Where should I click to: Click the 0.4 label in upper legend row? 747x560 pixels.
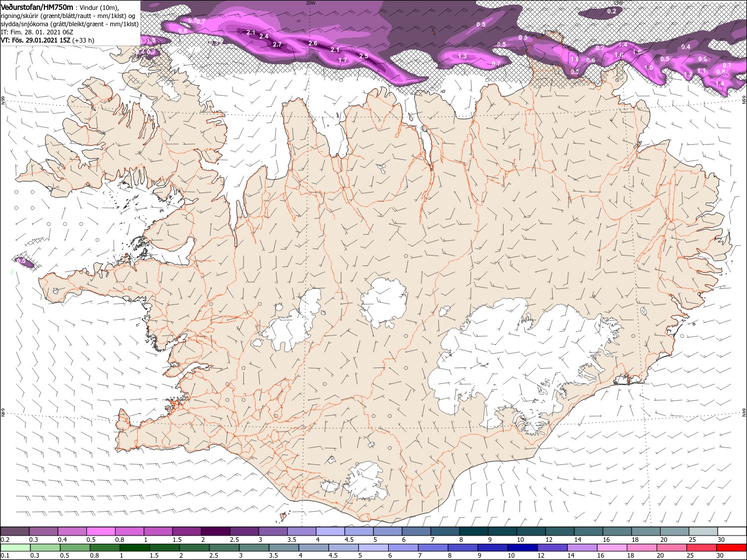tap(62, 540)
